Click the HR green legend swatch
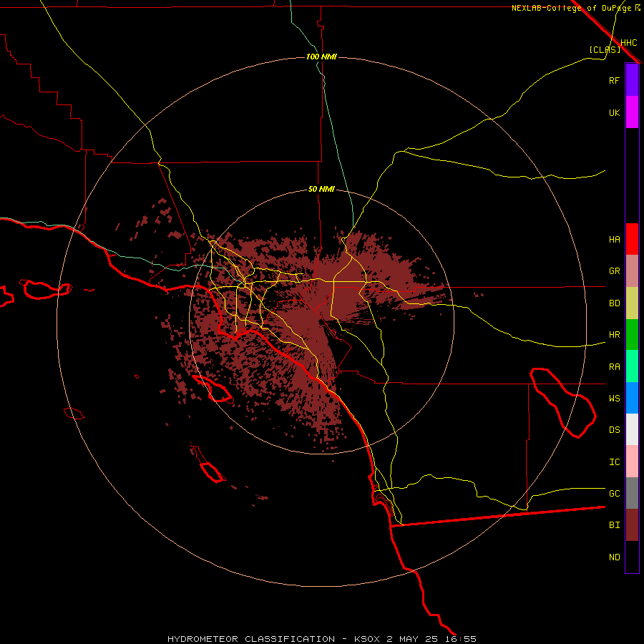This screenshot has width=644, height=644. tap(632, 335)
